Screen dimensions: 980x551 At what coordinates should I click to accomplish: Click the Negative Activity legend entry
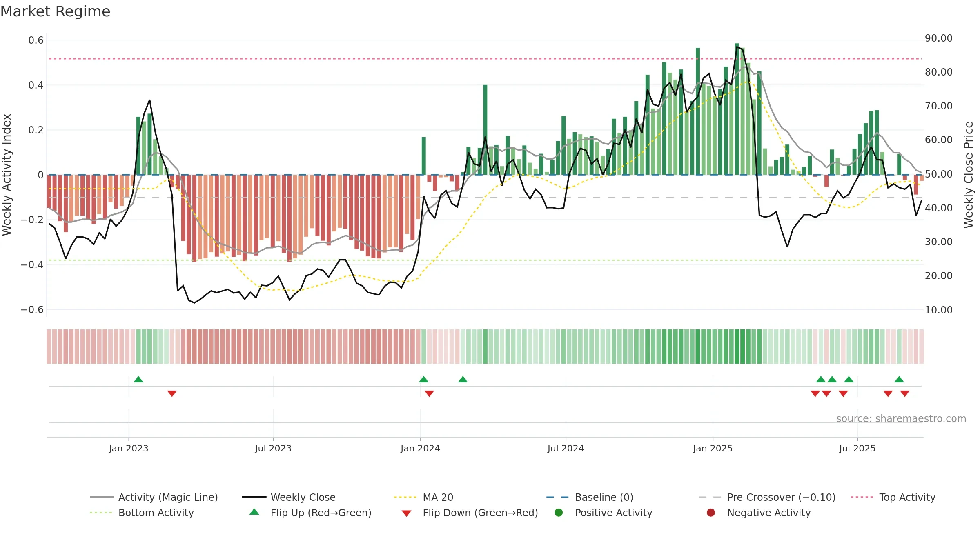point(759,513)
